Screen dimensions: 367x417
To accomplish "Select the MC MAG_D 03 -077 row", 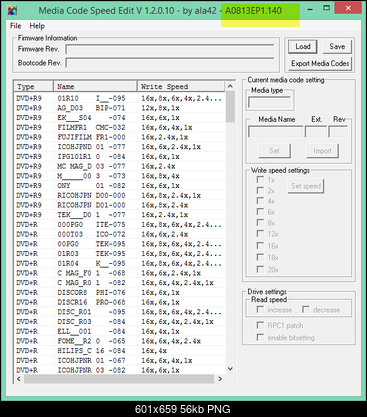I will 120,166.
